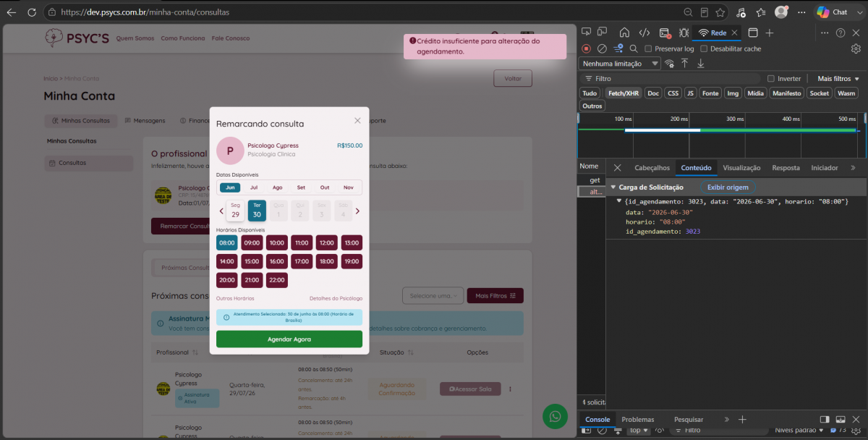This screenshot has height=440, width=868.
Task: Switch to the Resposta tab
Action: click(786, 167)
